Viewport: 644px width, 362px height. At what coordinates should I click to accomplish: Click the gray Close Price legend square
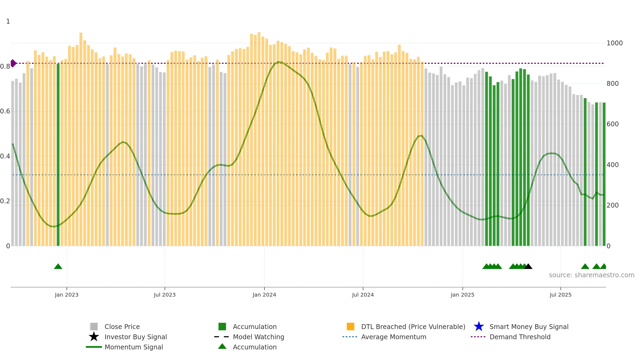(x=94, y=327)
